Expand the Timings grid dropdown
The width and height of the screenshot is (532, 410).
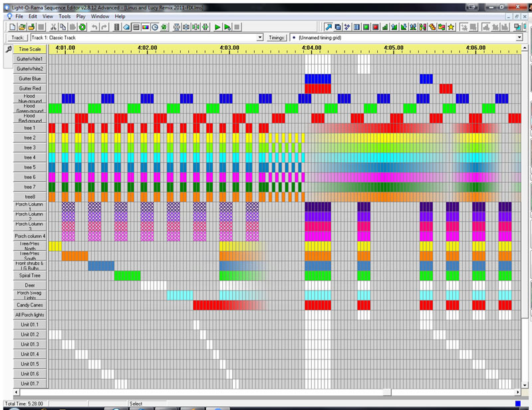(519, 38)
